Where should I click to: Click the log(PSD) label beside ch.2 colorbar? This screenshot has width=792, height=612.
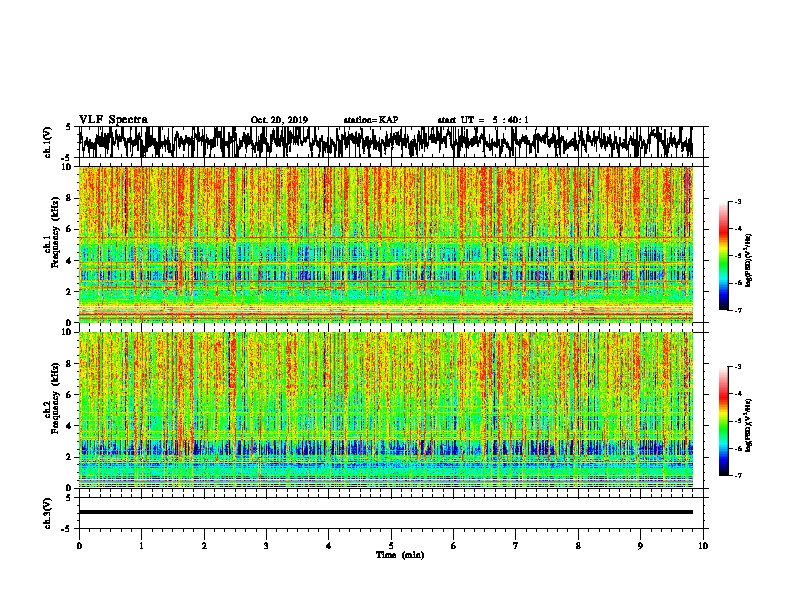pos(748,425)
